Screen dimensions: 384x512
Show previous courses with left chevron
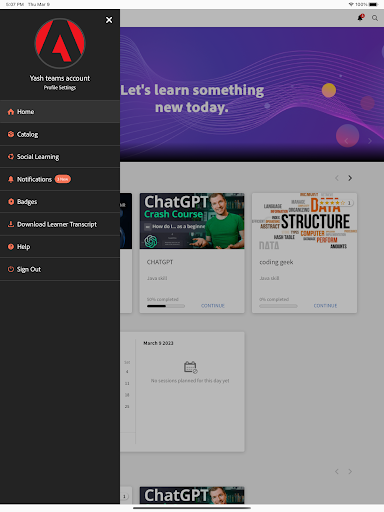click(x=337, y=178)
